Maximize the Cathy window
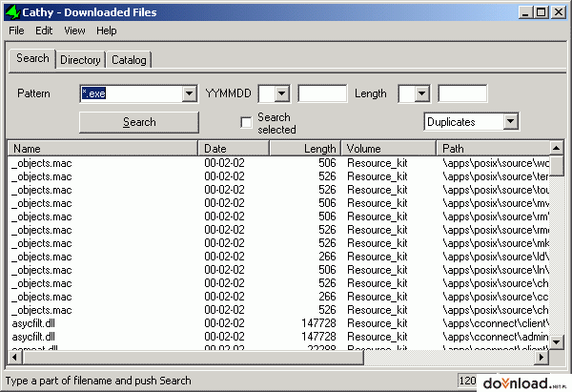 (x=541, y=12)
